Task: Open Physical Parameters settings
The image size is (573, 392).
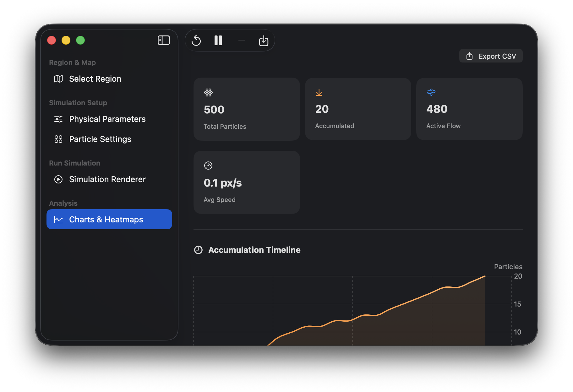Action: [x=107, y=119]
